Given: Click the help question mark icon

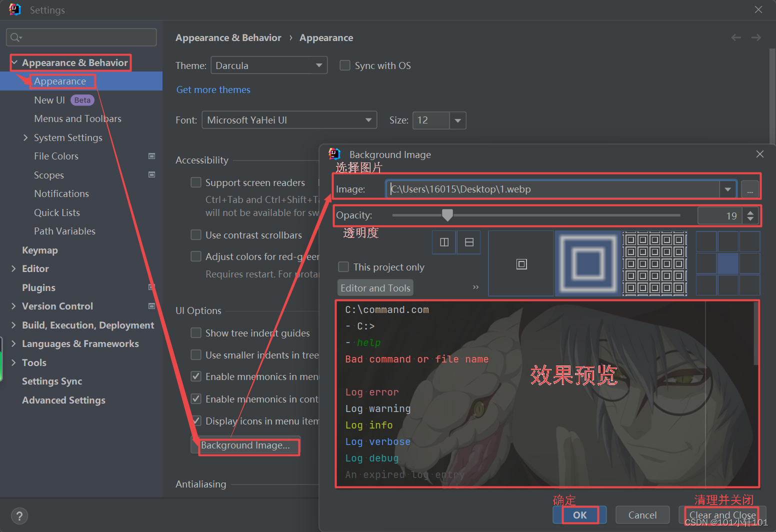Looking at the screenshot, I should pyautogui.click(x=19, y=515).
